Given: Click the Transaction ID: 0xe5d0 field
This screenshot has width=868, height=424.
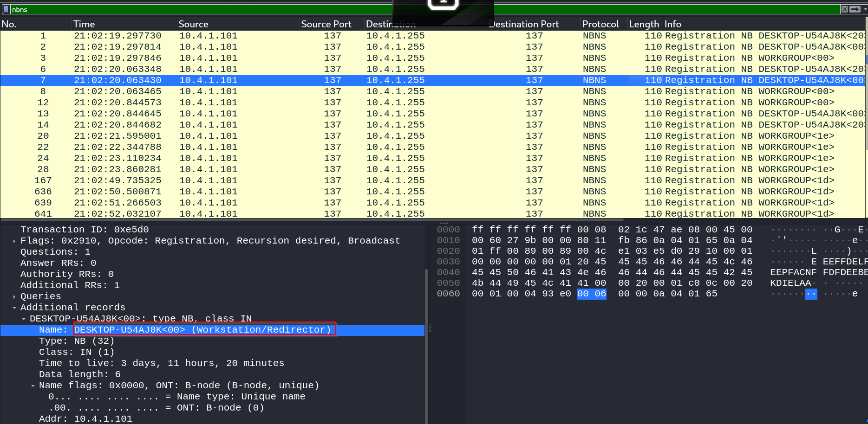Looking at the screenshot, I should click(x=85, y=230).
